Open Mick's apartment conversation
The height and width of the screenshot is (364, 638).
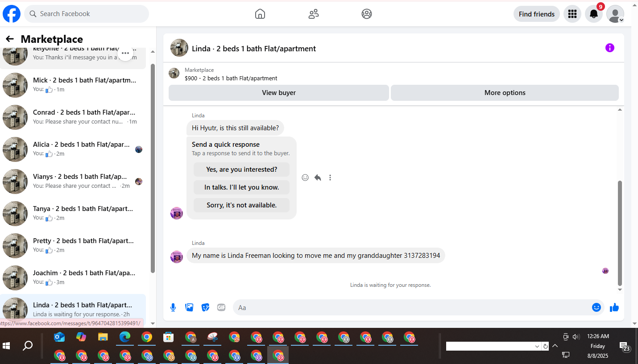pos(73,85)
